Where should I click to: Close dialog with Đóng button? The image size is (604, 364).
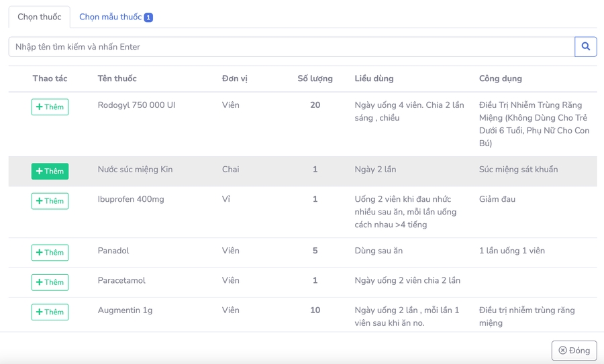[x=574, y=351]
